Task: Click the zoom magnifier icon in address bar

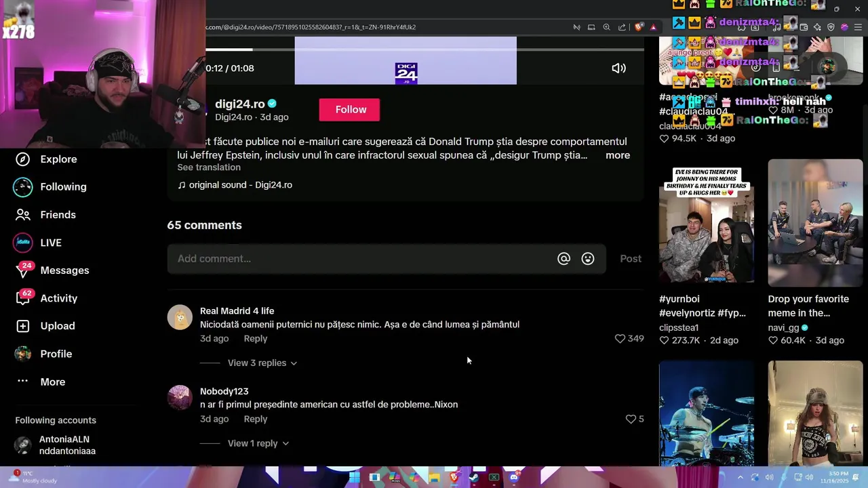Action: [606, 27]
